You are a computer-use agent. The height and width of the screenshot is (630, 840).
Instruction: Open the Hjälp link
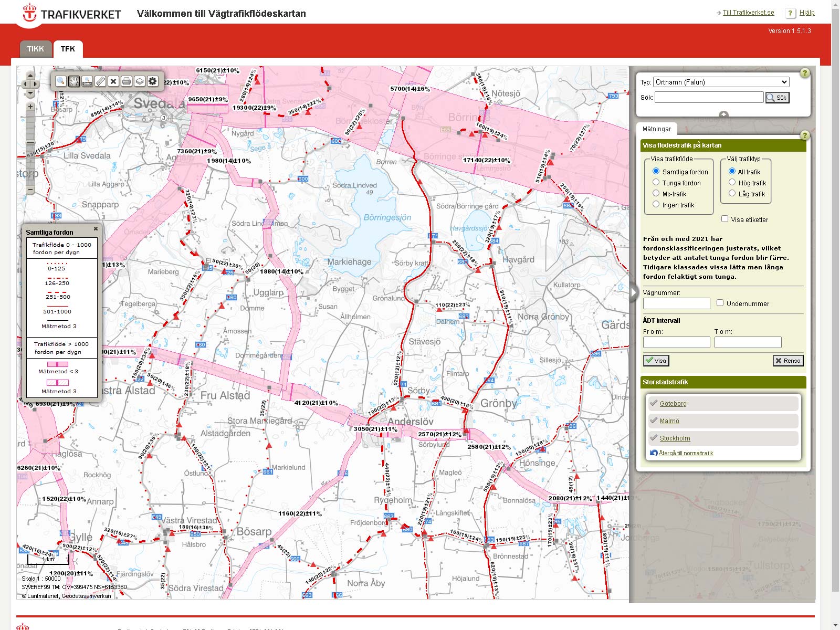pyautogui.click(x=807, y=13)
